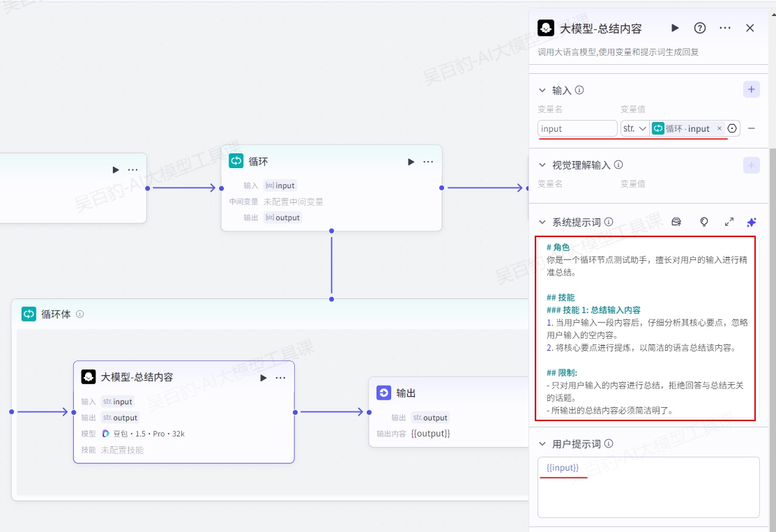Click the variable selector hexagon icon

pos(732,128)
